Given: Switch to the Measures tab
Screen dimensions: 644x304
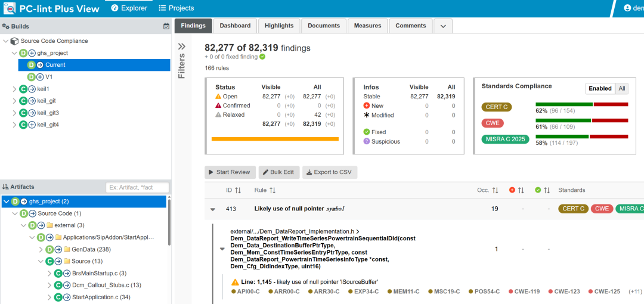Looking at the screenshot, I should point(367,26).
